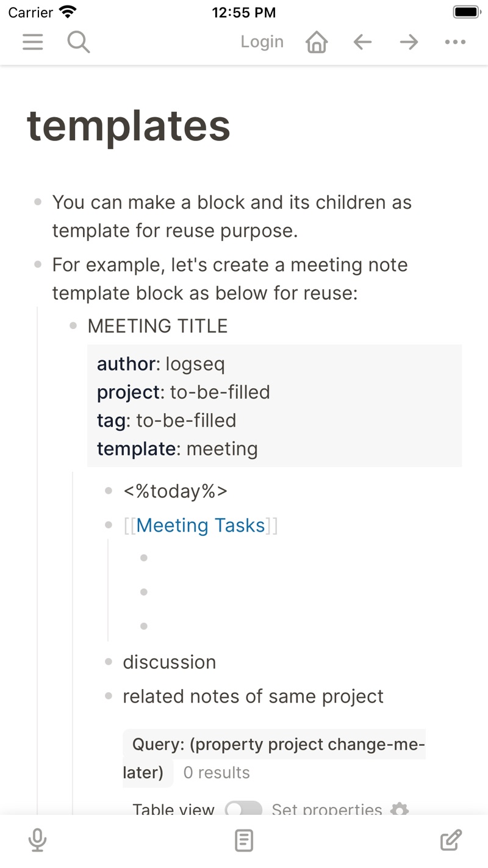Navigate forward with the right arrow
The width and height of the screenshot is (488, 868).
(409, 42)
